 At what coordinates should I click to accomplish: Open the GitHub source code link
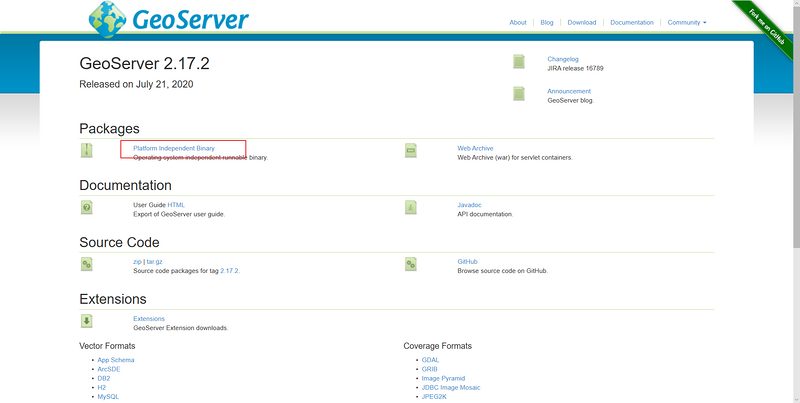[x=467, y=262]
